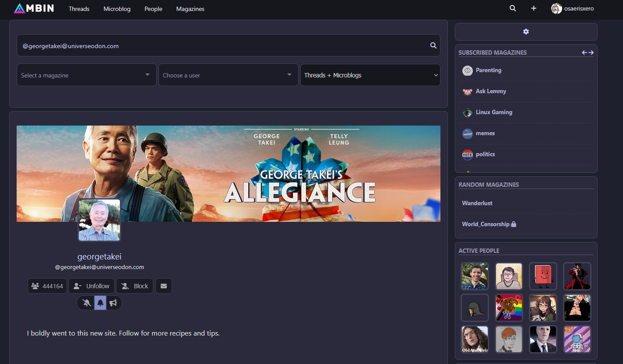Open Linux Gaming magazine link
The image size is (623, 364).
(494, 112)
